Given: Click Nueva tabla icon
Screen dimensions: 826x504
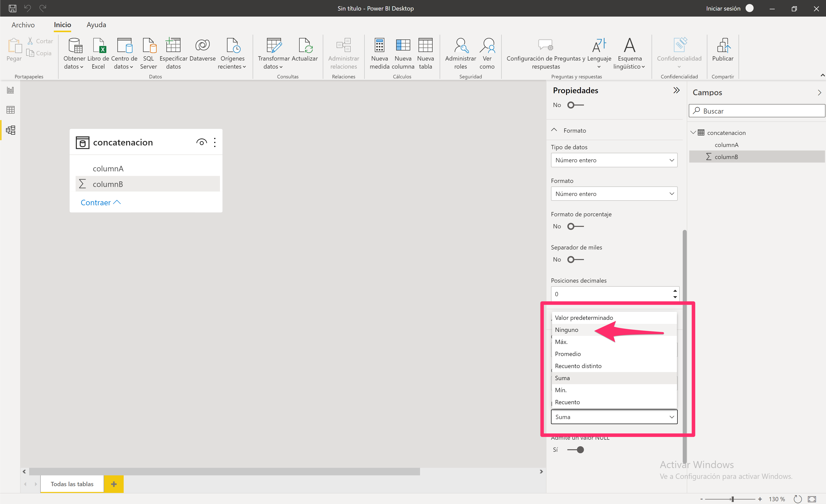Looking at the screenshot, I should (x=425, y=53).
